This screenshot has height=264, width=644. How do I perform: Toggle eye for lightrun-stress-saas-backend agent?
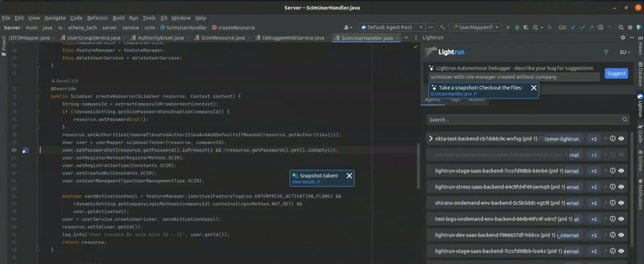point(621,187)
